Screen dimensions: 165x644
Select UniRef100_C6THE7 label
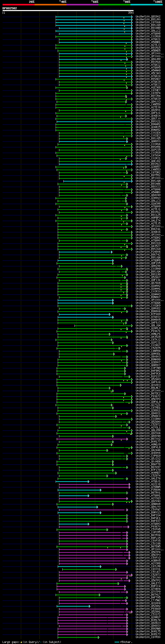pyautogui.click(x=148, y=90)
